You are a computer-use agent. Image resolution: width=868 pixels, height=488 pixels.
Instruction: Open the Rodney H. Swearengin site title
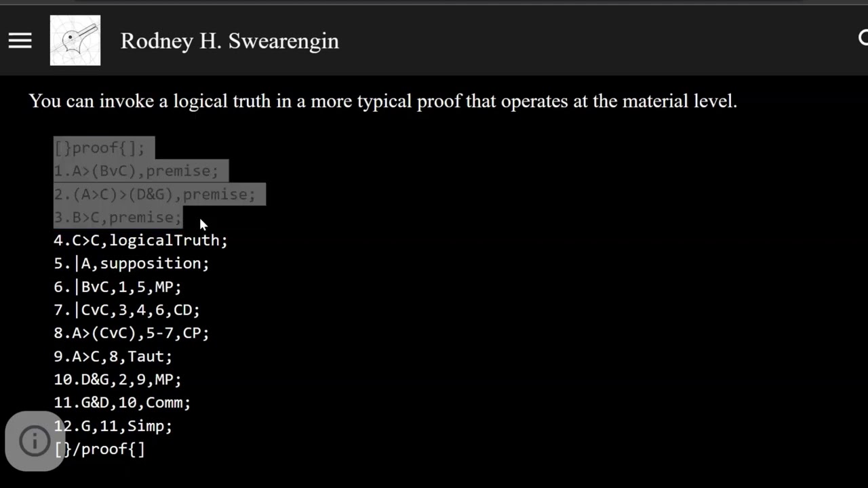tap(229, 41)
